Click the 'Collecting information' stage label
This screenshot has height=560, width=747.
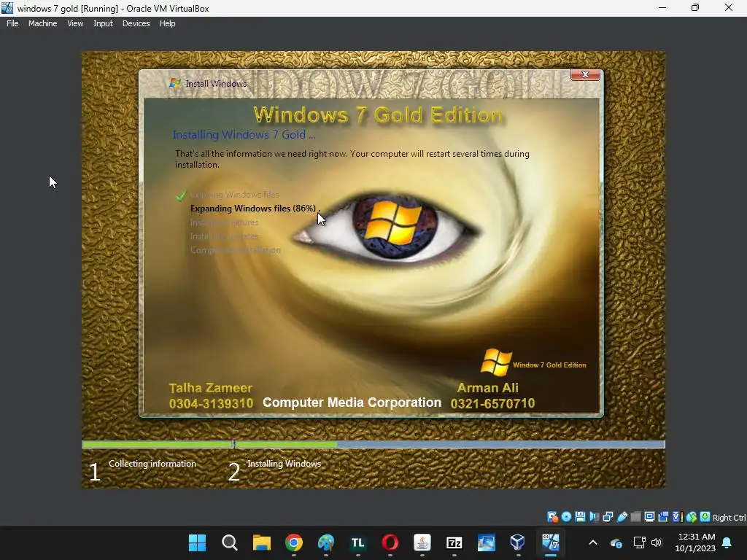[152, 463]
